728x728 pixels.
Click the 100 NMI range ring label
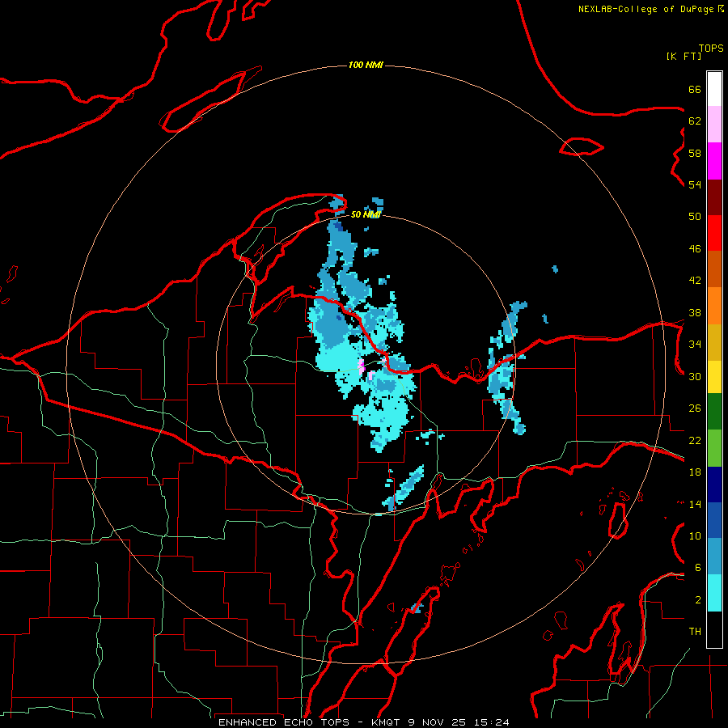tap(366, 65)
